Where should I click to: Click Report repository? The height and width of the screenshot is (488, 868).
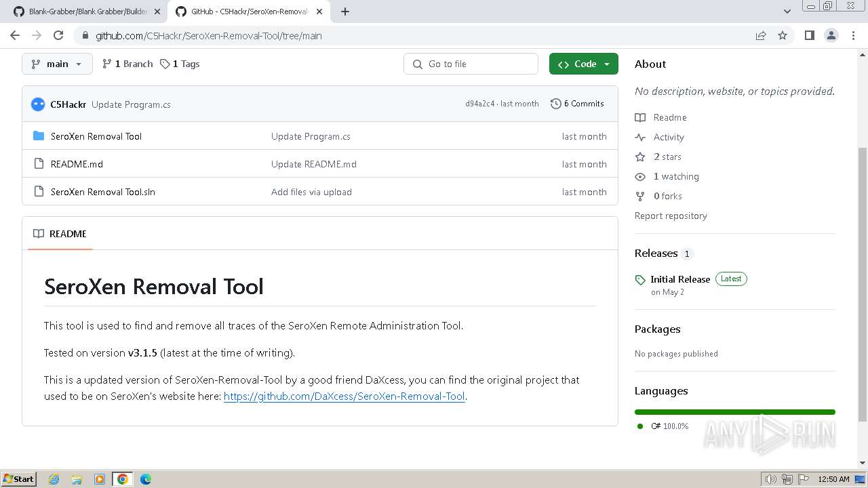pos(671,216)
